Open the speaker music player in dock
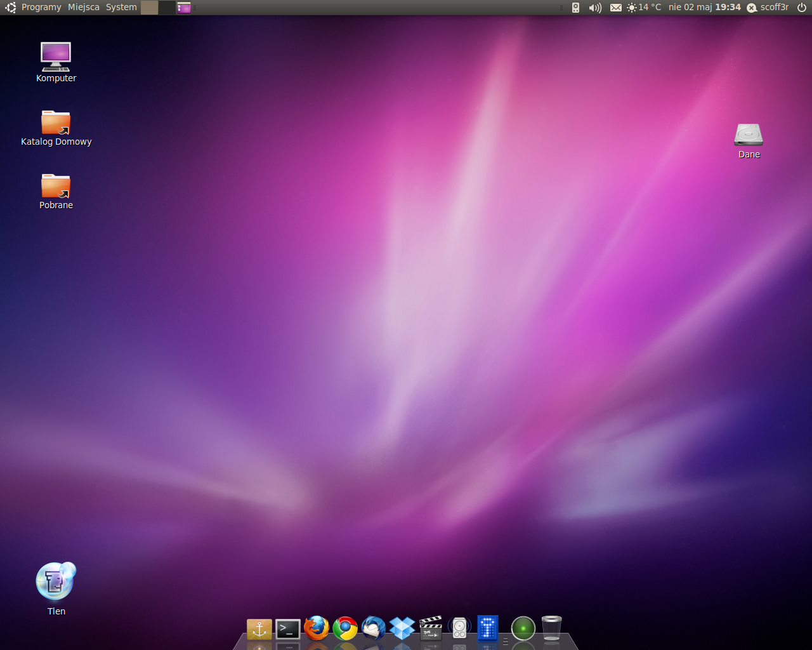 (459, 628)
